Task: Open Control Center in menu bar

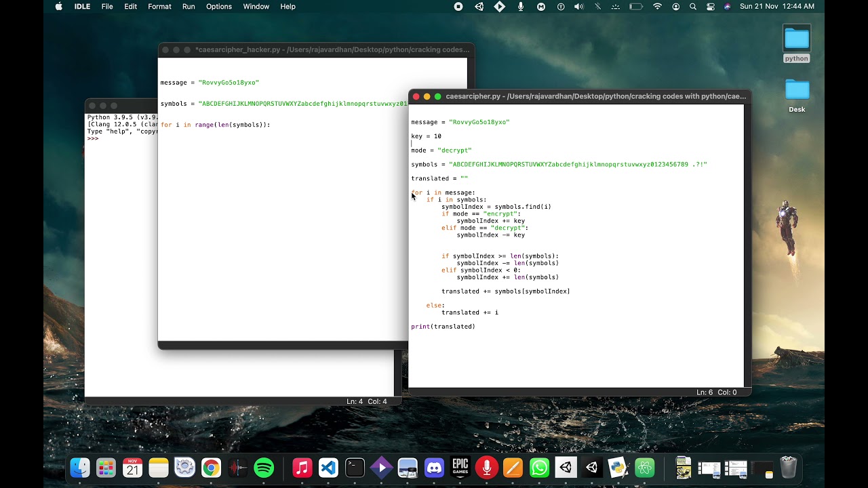Action: (x=711, y=6)
